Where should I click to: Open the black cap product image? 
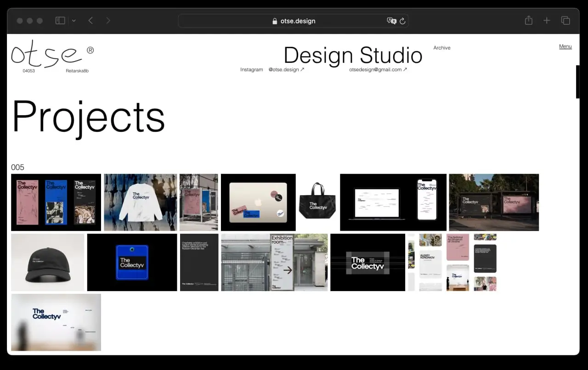[x=47, y=262]
